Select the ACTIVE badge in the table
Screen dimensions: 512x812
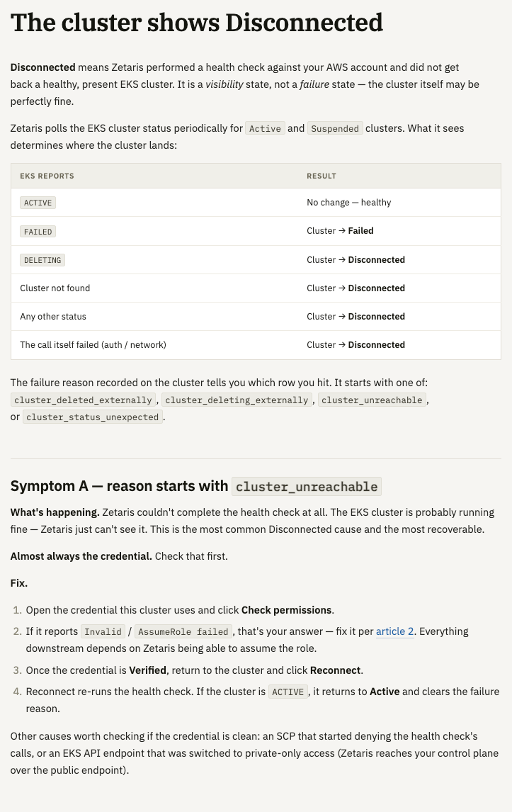pyautogui.click(x=38, y=203)
